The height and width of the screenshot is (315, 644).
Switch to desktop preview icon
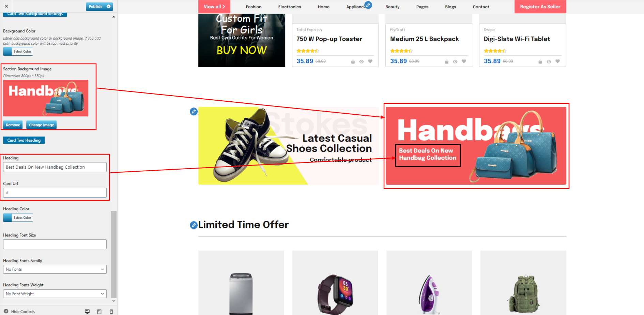(x=87, y=312)
